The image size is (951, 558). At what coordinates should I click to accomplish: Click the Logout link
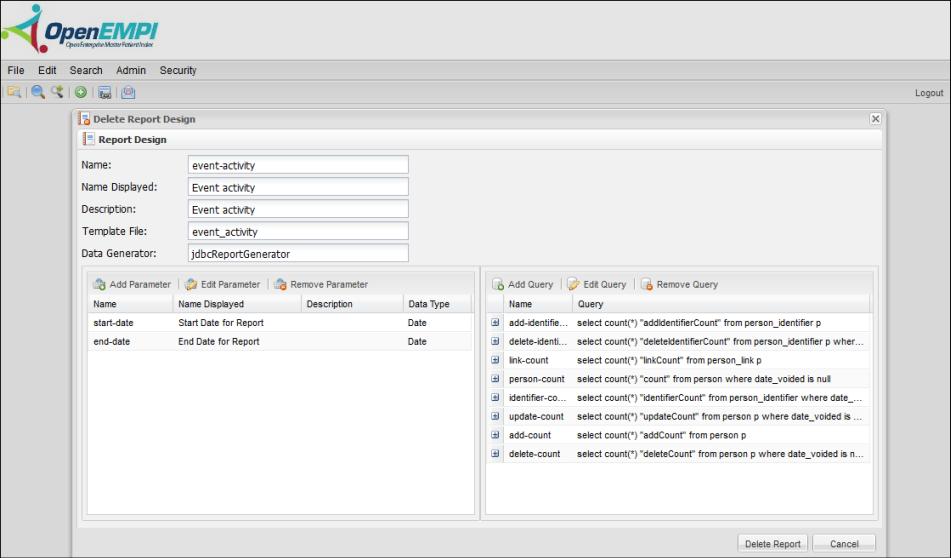[929, 93]
